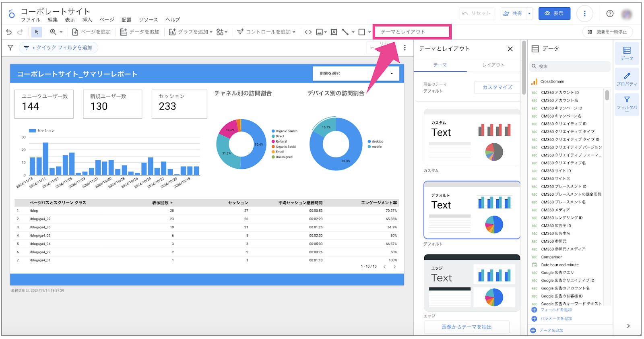Expand the line tool dropdown arrow
This screenshot has height=339, width=644.
click(x=353, y=32)
